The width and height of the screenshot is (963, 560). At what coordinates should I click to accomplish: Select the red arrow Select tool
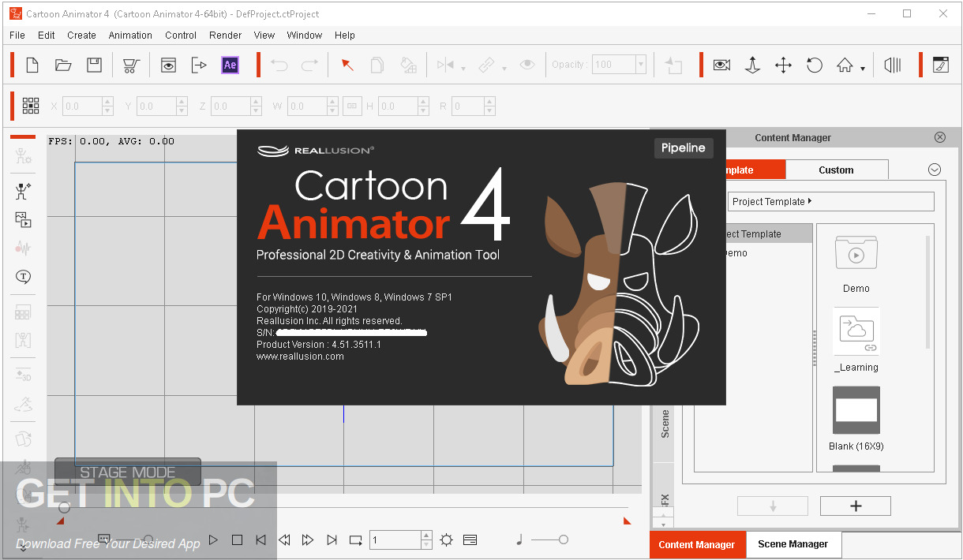pyautogui.click(x=347, y=65)
